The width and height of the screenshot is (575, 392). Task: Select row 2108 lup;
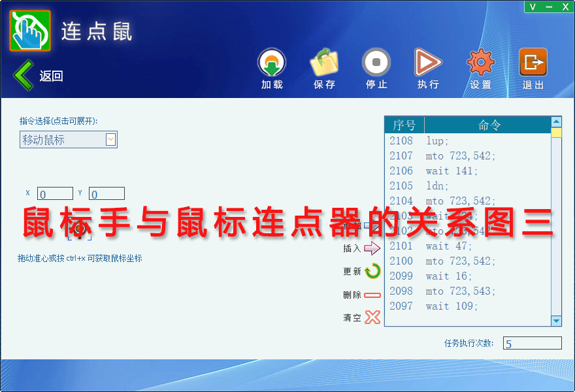tap(468, 141)
